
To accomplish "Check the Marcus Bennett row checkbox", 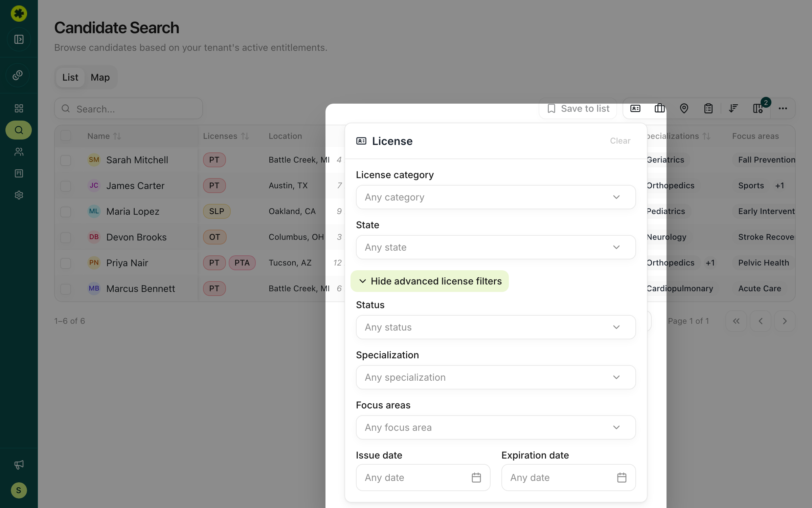I will tap(66, 289).
